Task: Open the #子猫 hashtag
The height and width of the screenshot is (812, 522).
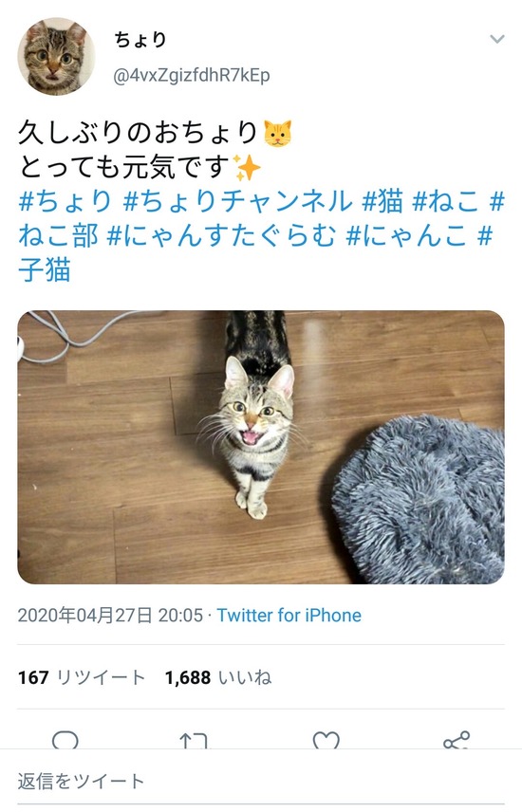Action: point(254,254)
